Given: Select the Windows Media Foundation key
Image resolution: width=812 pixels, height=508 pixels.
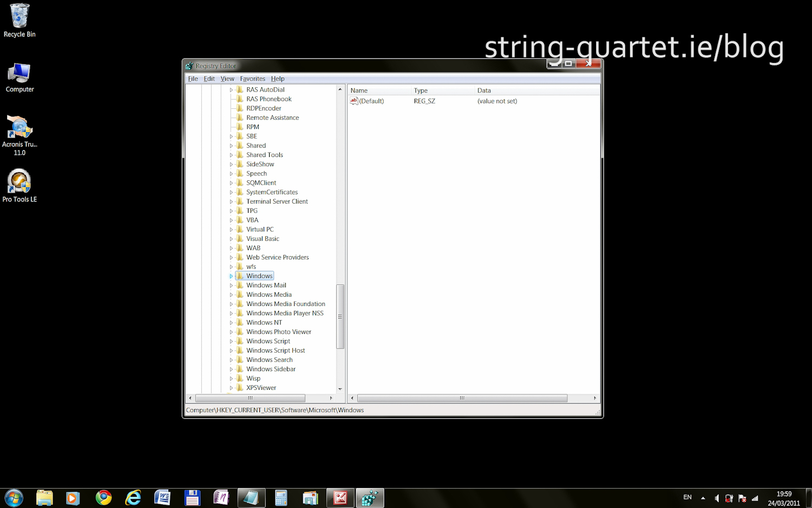Looking at the screenshot, I should (x=286, y=304).
